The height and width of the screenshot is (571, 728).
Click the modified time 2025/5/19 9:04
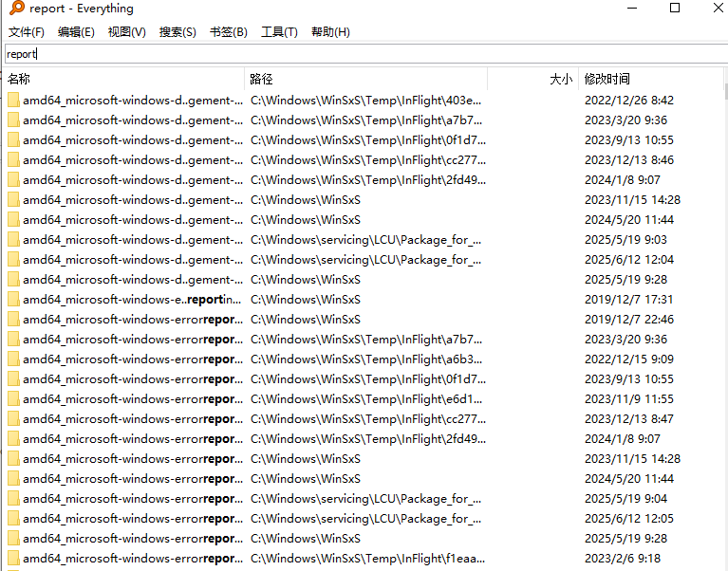[x=625, y=499]
